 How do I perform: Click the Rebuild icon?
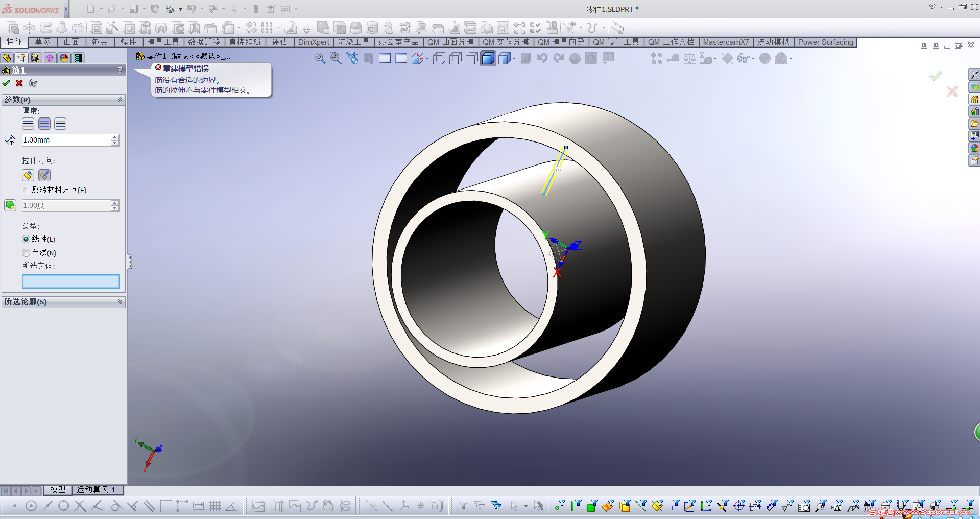pos(256,9)
